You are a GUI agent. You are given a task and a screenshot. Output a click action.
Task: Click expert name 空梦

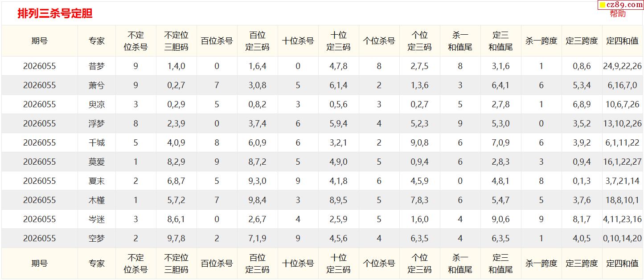[x=97, y=239]
